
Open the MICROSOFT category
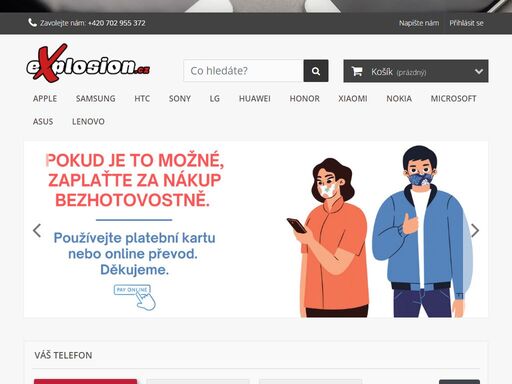click(x=453, y=99)
